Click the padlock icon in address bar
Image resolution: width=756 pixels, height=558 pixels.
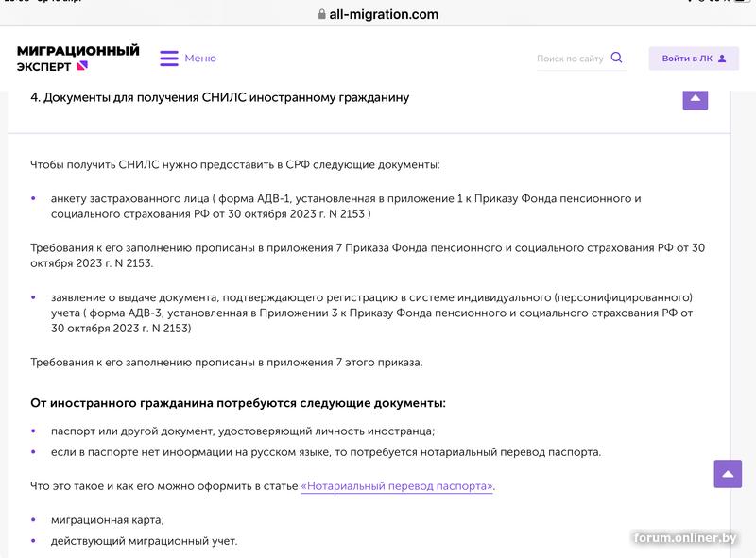pos(321,14)
